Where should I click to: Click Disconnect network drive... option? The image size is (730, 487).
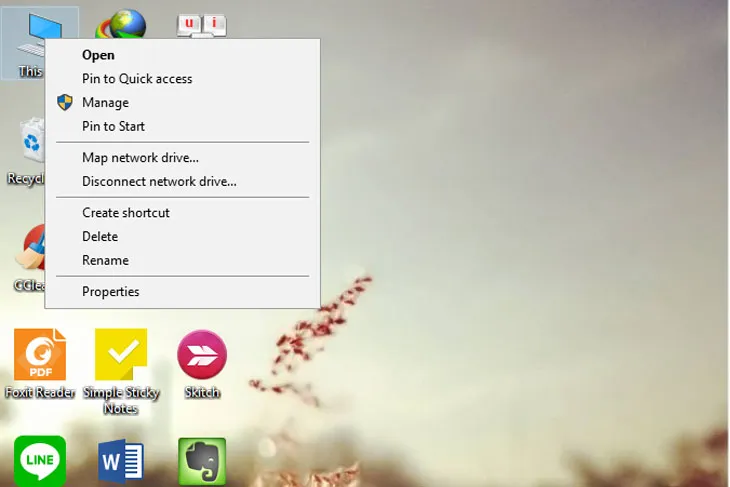(x=159, y=182)
